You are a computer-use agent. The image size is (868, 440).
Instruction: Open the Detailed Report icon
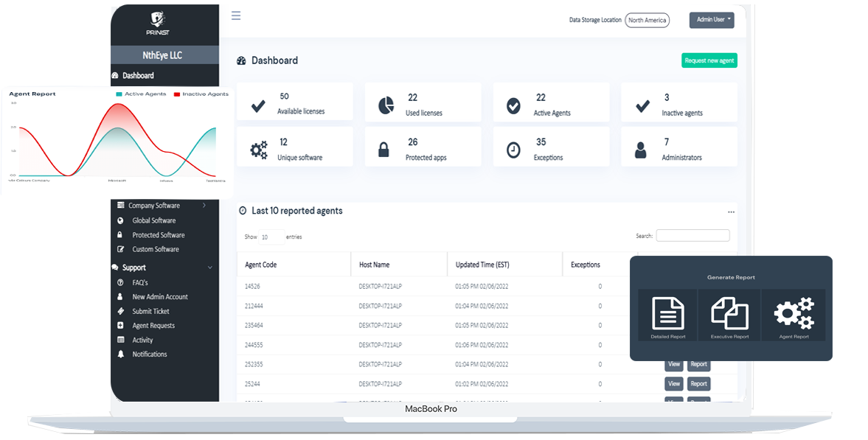(668, 313)
